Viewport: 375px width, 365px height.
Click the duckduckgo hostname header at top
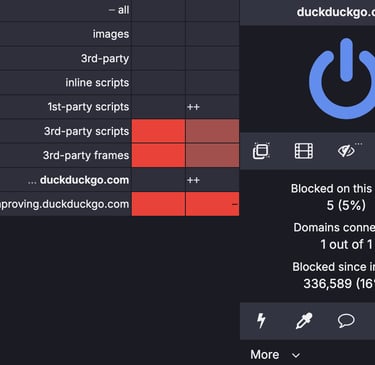[335, 12]
